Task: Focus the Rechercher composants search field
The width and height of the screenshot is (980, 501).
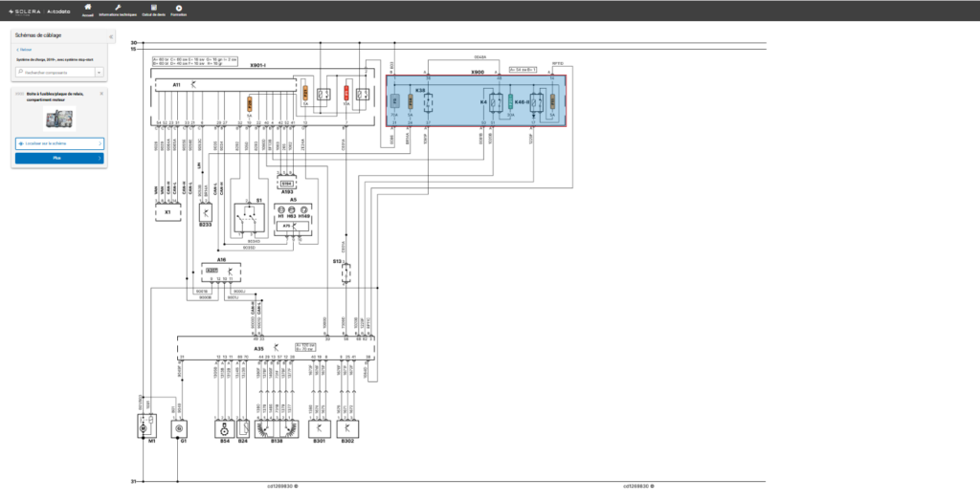Action: pyautogui.click(x=55, y=73)
